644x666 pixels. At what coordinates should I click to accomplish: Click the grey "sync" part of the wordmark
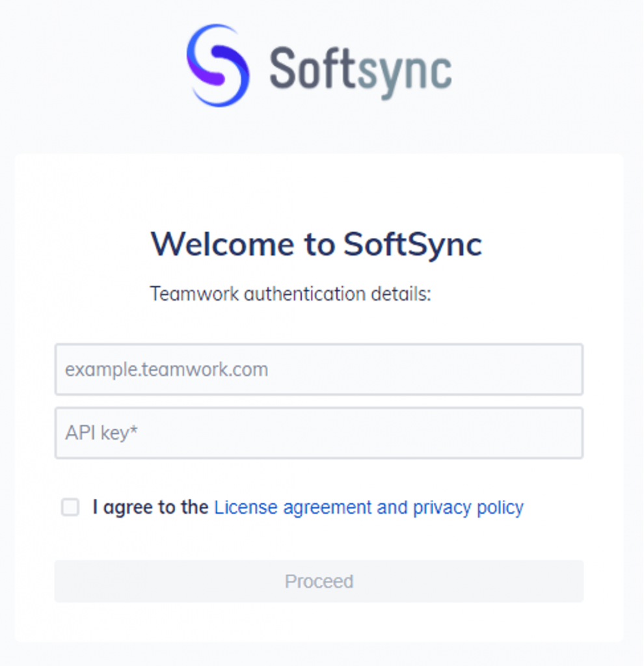(404, 72)
